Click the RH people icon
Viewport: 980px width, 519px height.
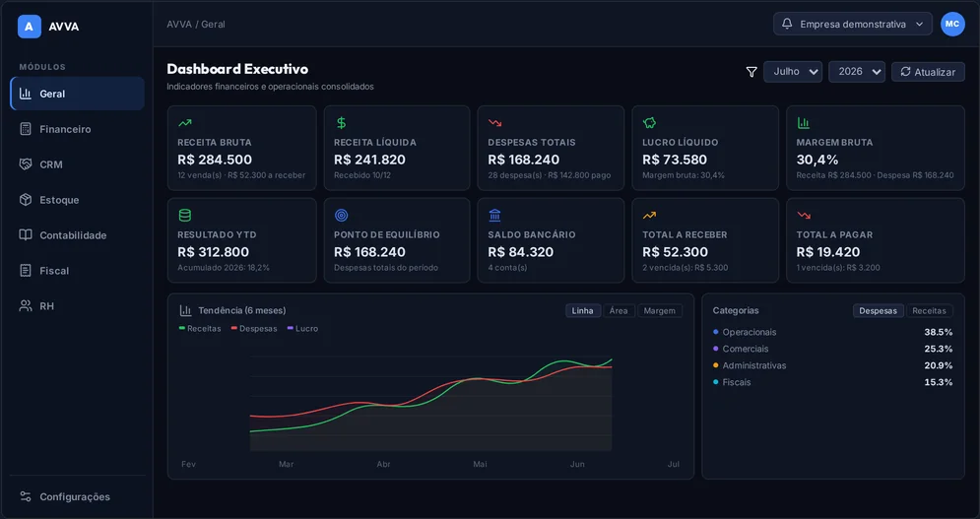click(26, 305)
